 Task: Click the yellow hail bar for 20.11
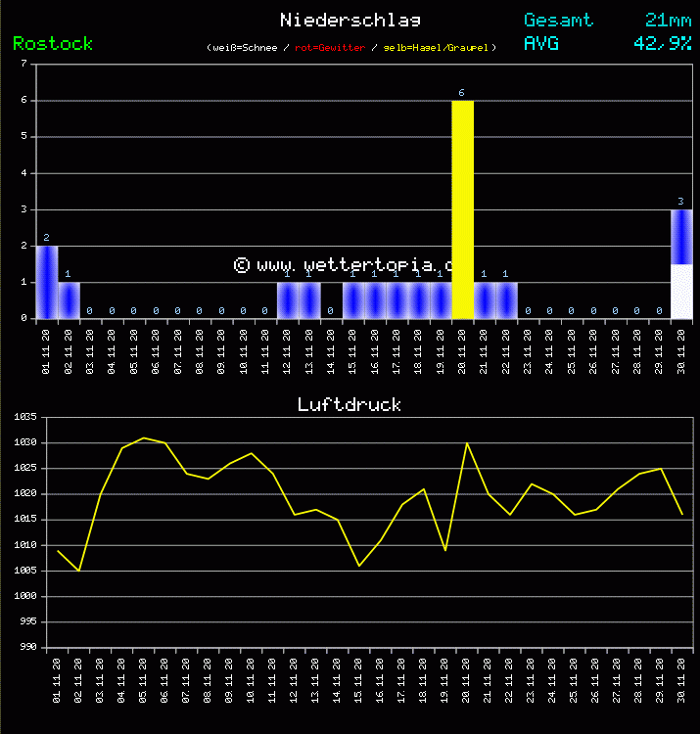point(462,209)
